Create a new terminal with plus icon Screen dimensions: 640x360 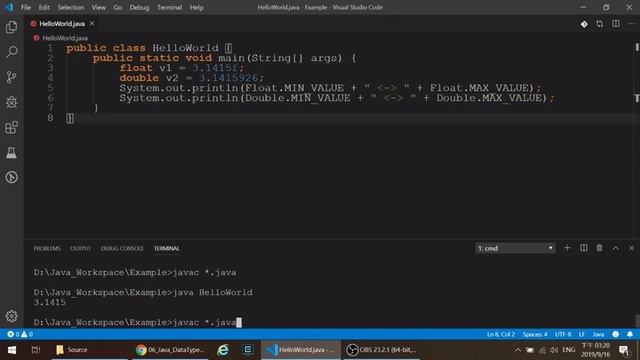tap(567, 248)
